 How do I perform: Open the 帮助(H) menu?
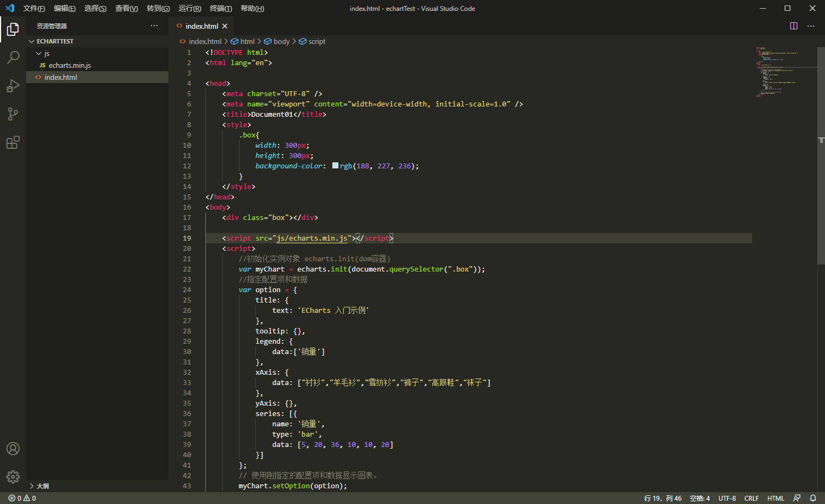click(x=252, y=8)
